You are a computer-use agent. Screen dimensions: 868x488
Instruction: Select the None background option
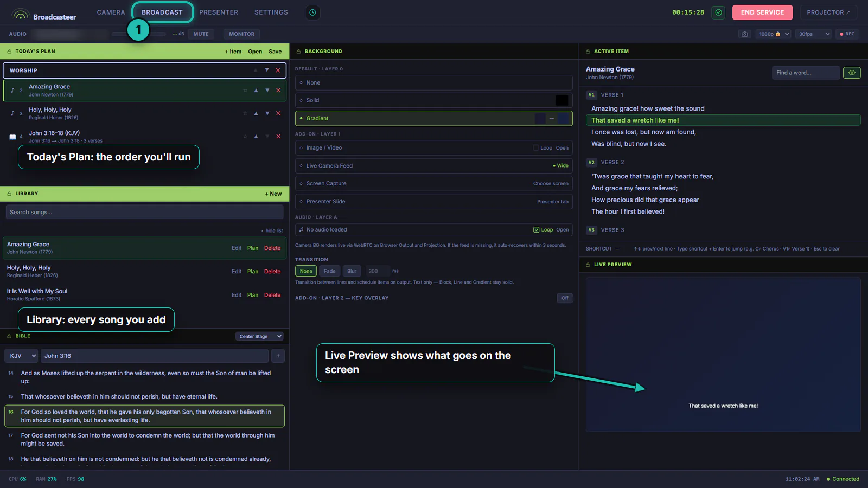point(434,83)
